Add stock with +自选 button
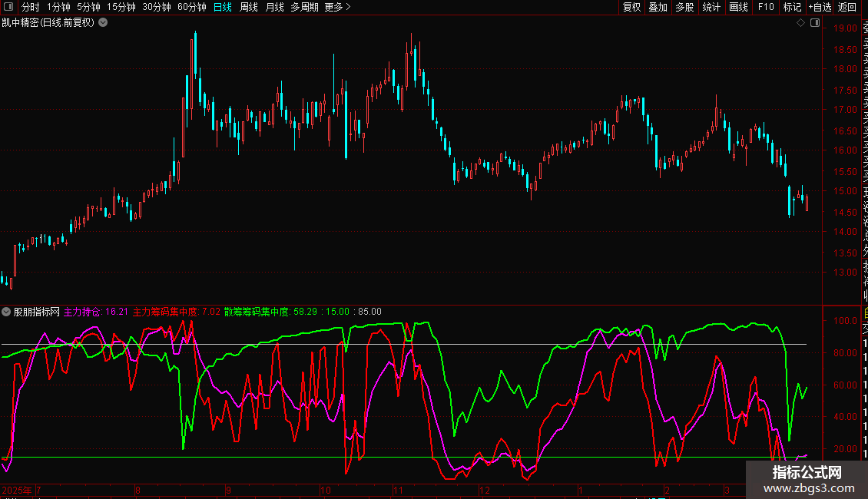 click(x=820, y=7)
